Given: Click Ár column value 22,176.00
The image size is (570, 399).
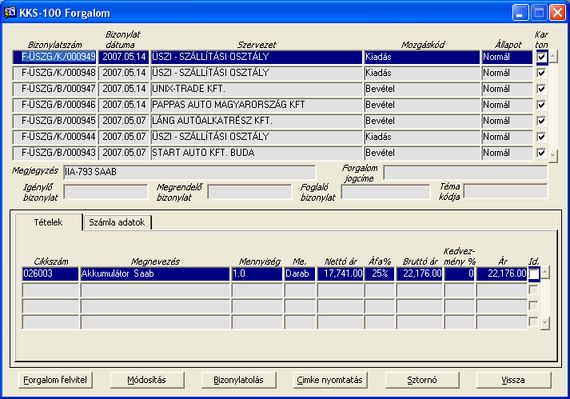Looking at the screenshot, I should click(x=502, y=274).
